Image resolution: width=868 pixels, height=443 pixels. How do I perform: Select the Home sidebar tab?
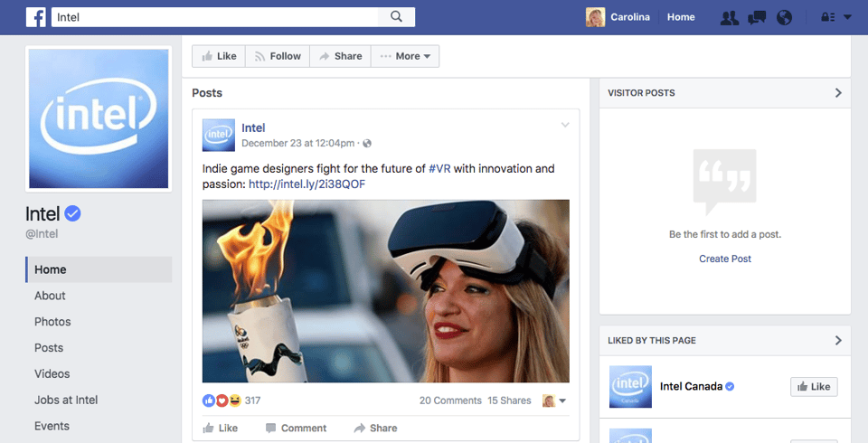coord(99,269)
